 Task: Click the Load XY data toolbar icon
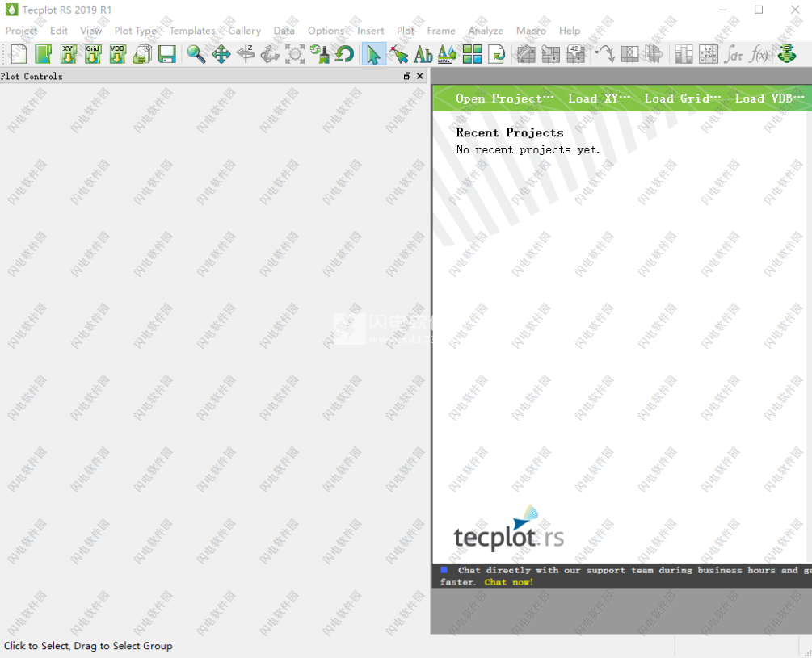[69, 54]
